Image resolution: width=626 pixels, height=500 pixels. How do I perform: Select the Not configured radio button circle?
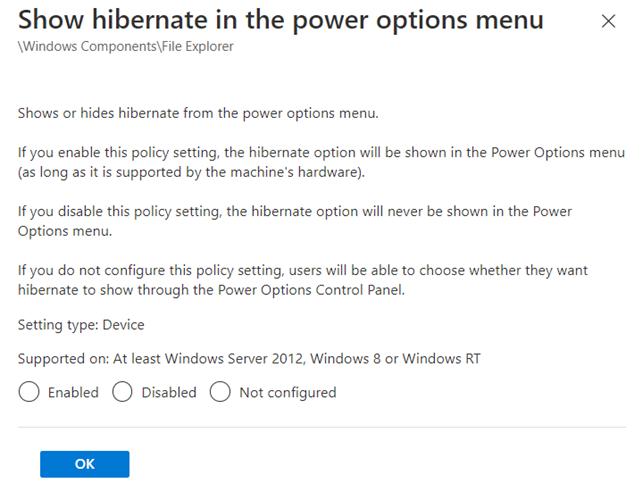point(220,392)
